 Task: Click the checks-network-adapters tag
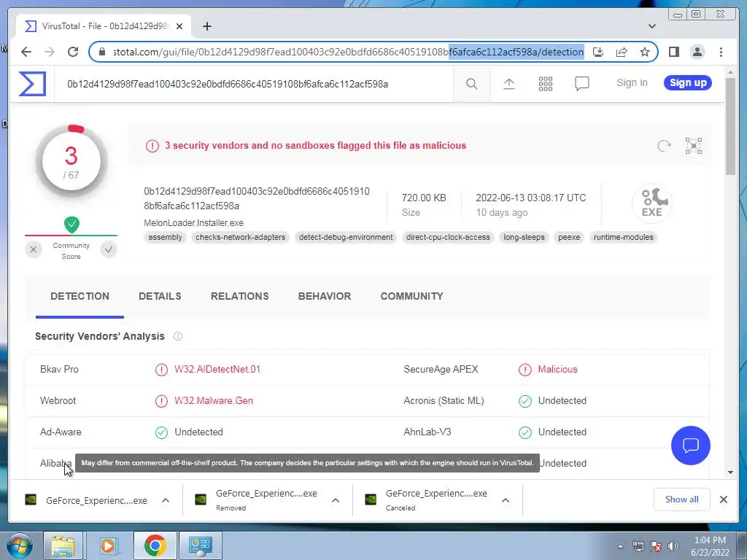(x=240, y=237)
